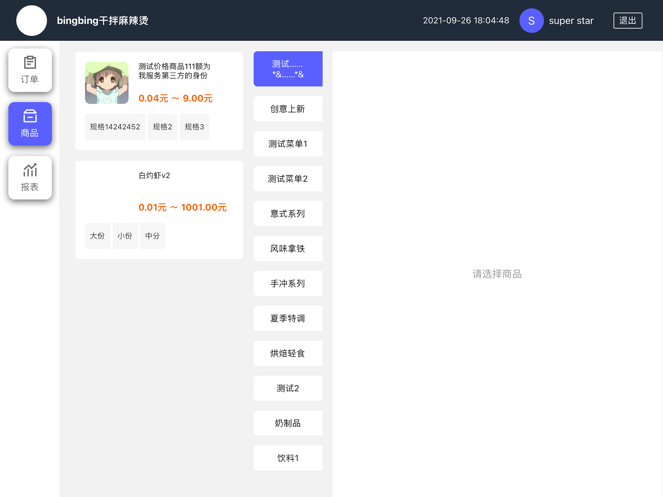Select the 商品 products sidebar icon

pyautogui.click(x=30, y=124)
